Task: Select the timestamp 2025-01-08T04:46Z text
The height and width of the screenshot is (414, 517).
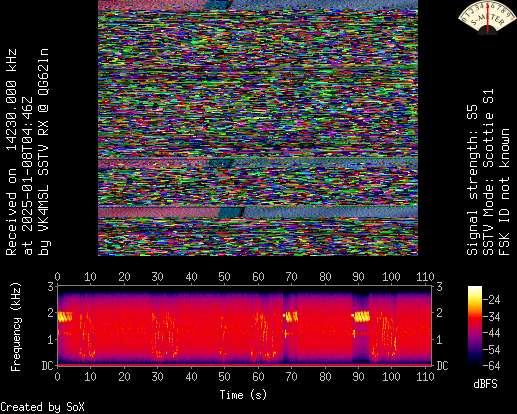Action: pos(28,176)
